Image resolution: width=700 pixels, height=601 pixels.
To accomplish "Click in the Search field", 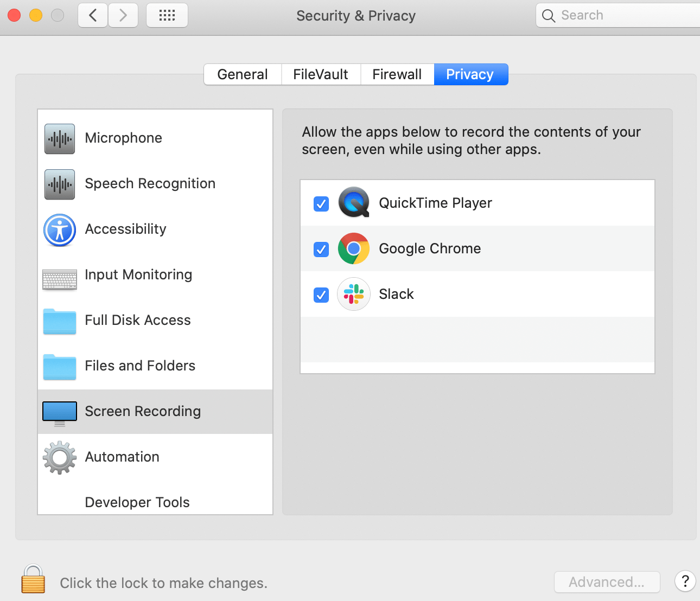I will [x=619, y=15].
